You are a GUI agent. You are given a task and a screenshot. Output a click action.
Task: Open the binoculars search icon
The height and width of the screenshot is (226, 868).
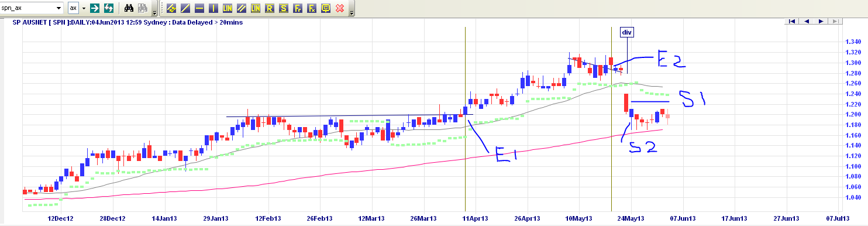tap(129, 8)
